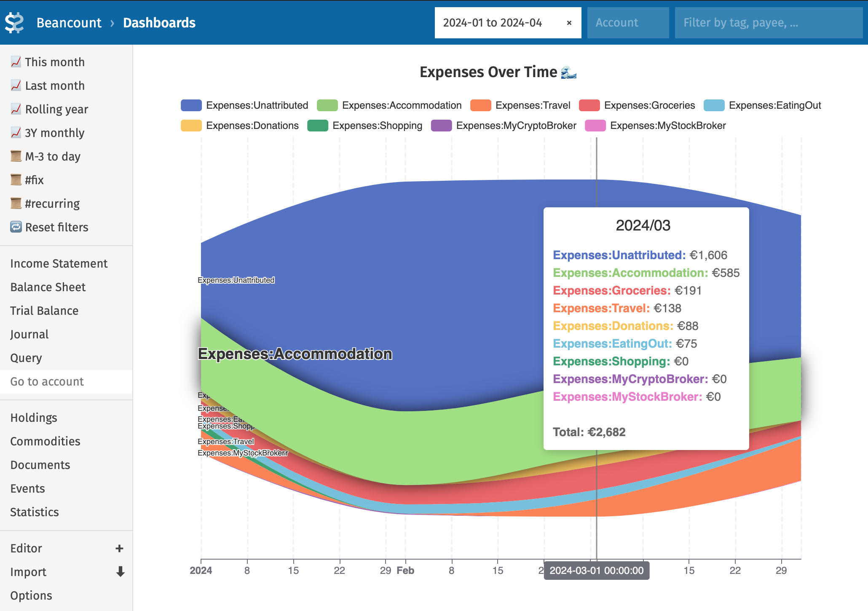The width and height of the screenshot is (868, 611).
Task: Open the Account filter field
Action: (627, 23)
